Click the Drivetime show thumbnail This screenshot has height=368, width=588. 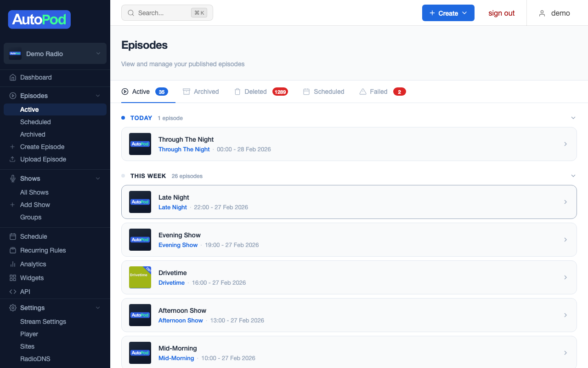click(x=140, y=277)
